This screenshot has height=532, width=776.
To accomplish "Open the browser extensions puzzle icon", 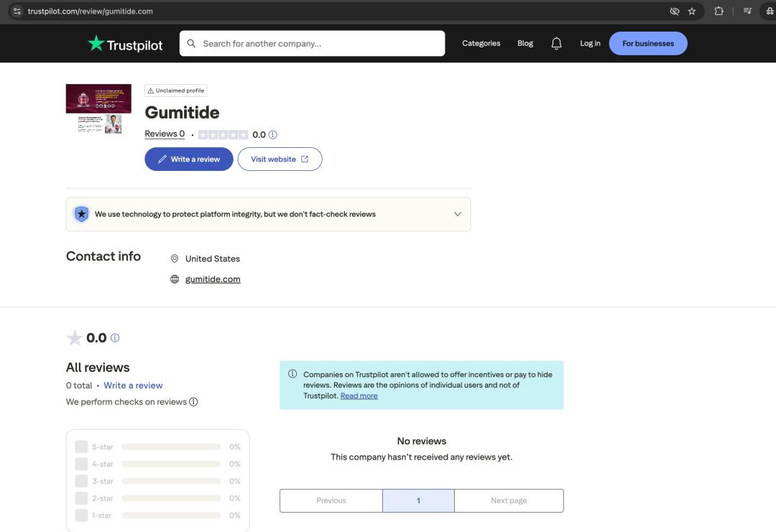I will point(719,11).
